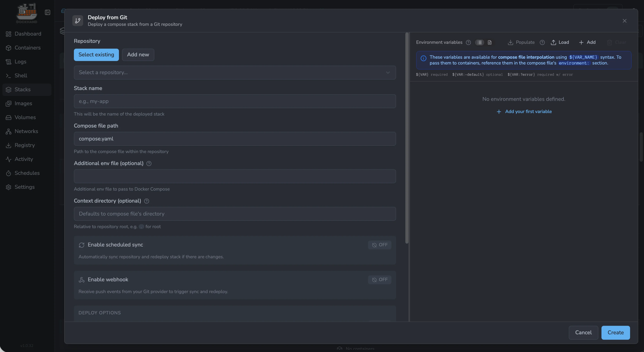This screenshot has width=644, height=352.
Task: Open the Select a repository dropdown
Action: pyautogui.click(x=235, y=73)
